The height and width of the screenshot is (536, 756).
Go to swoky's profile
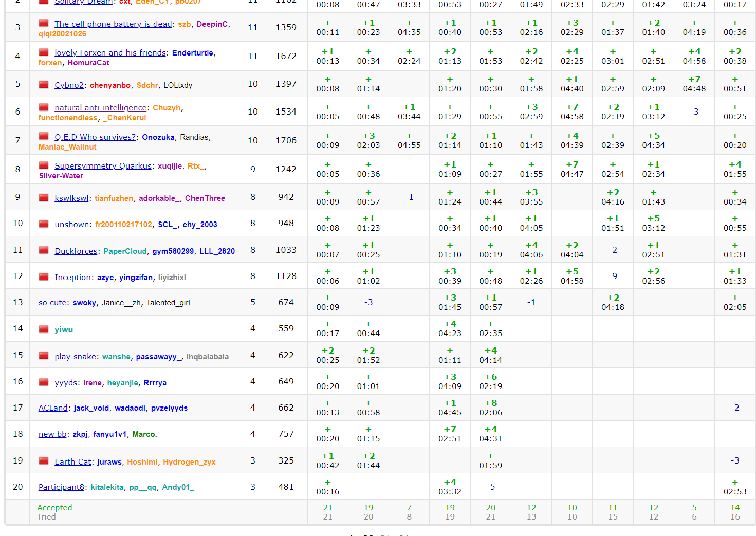pyautogui.click(x=84, y=303)
